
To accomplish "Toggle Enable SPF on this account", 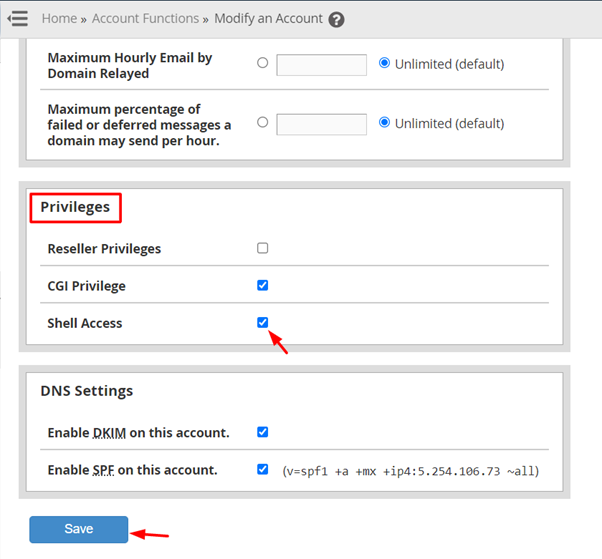I will pyautogui.click(x=263, y=469).
